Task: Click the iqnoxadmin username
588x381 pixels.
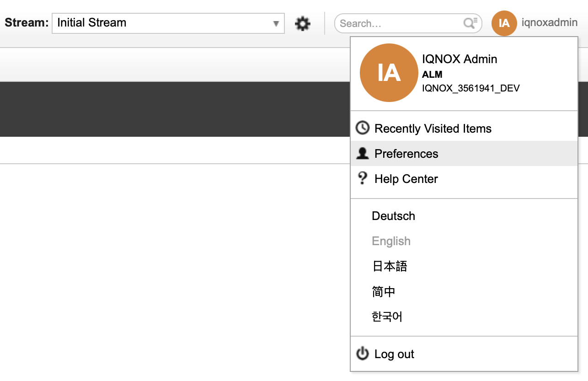Action: click(x=550, y=22)
